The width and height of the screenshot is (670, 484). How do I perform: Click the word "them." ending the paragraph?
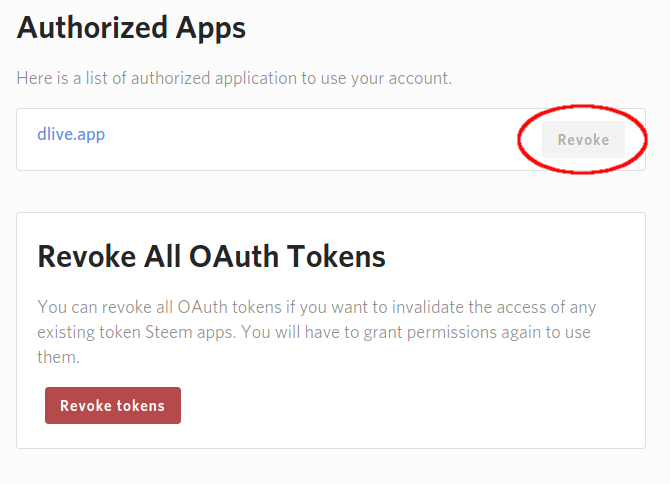[59, 357]
